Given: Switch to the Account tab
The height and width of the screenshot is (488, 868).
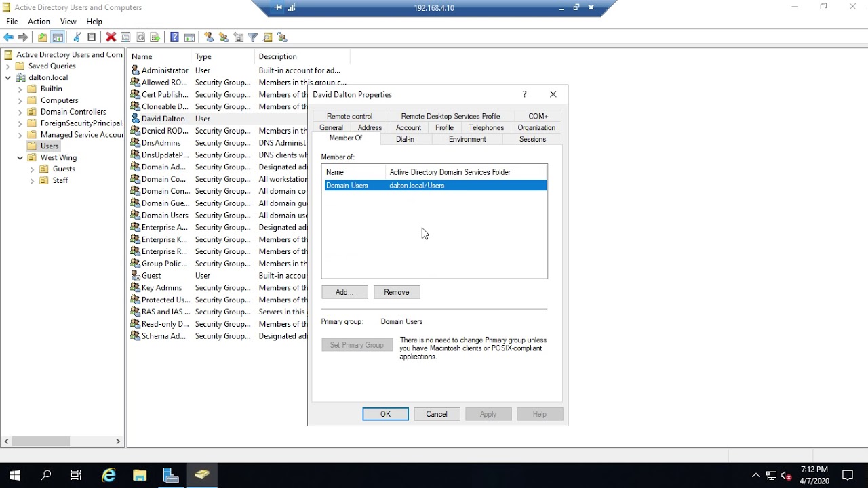Looking at the screenshot, I should point(408,127).
